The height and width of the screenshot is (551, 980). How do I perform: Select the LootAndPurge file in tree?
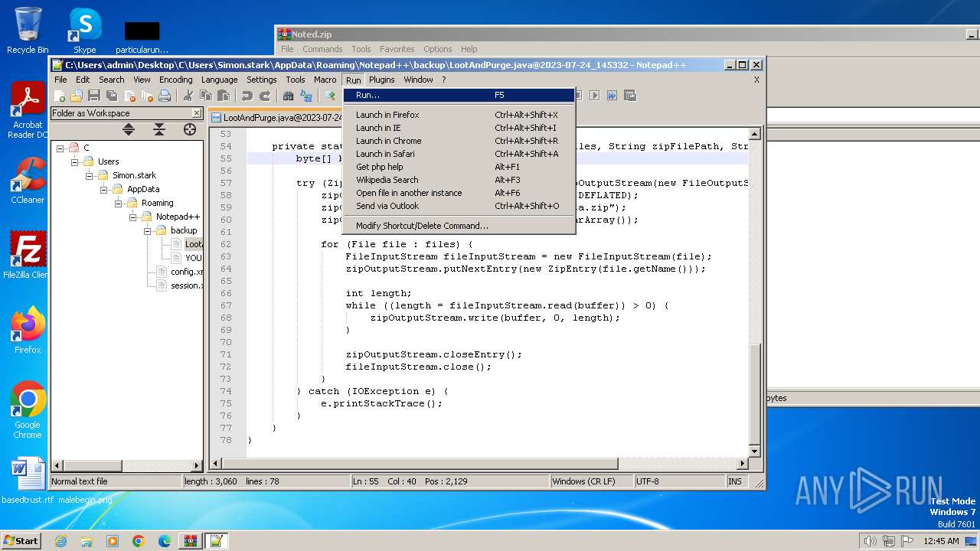193,244
